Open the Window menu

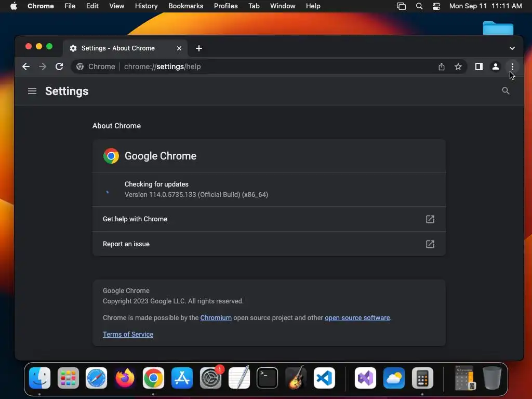coord(283,6)
